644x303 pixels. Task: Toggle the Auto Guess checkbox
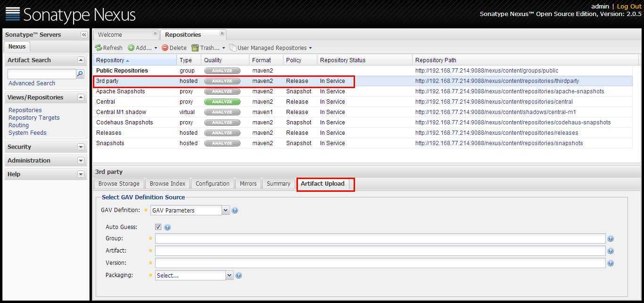click(158, 227)
